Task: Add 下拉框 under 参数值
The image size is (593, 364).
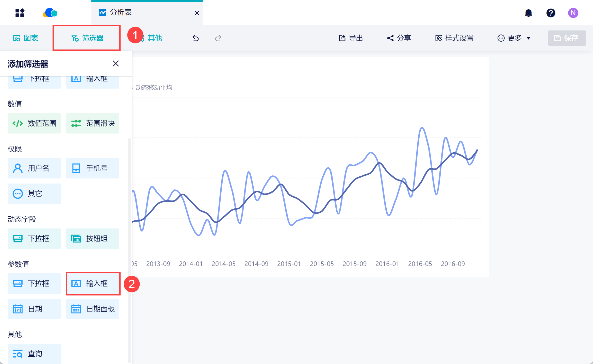Action: click(34, 284)
